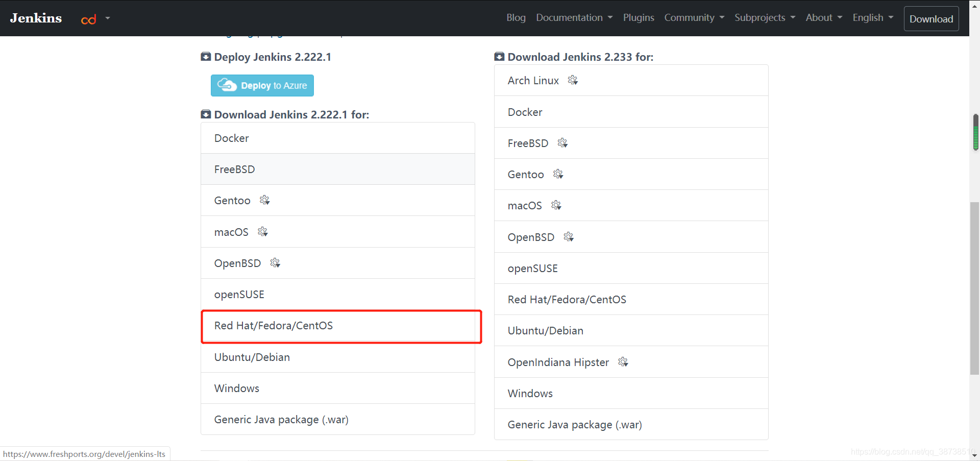
Task: Click the gear icon beside Arch Linux
Action: click(573, 80)
